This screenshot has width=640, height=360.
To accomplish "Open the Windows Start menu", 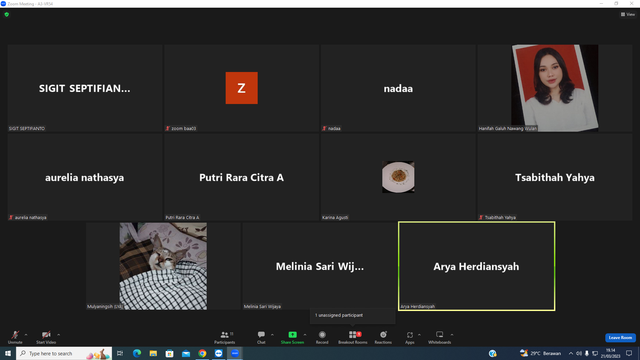I will pyautogui.click(x=8, y=353).
